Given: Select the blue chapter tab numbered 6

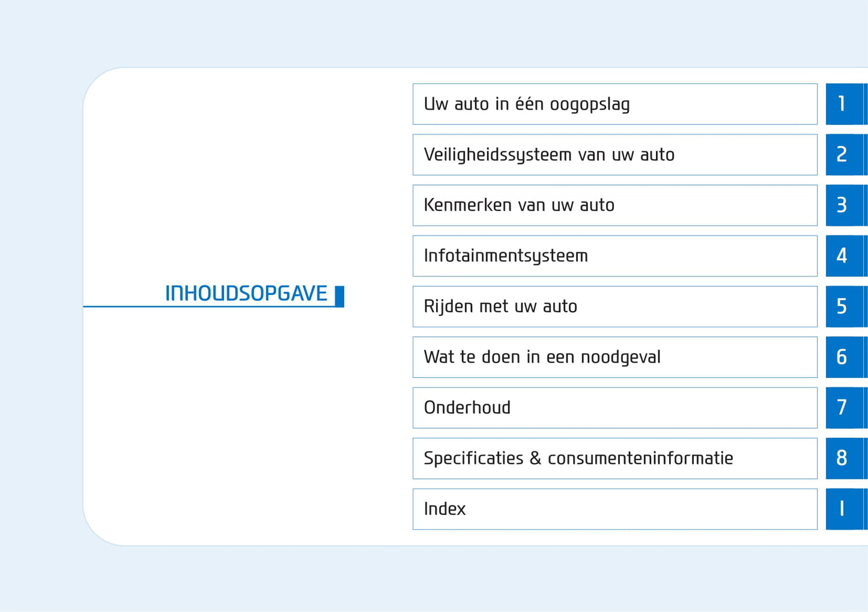Looking at the screenshot, I should pyautogui.click(x=844, y=357).
